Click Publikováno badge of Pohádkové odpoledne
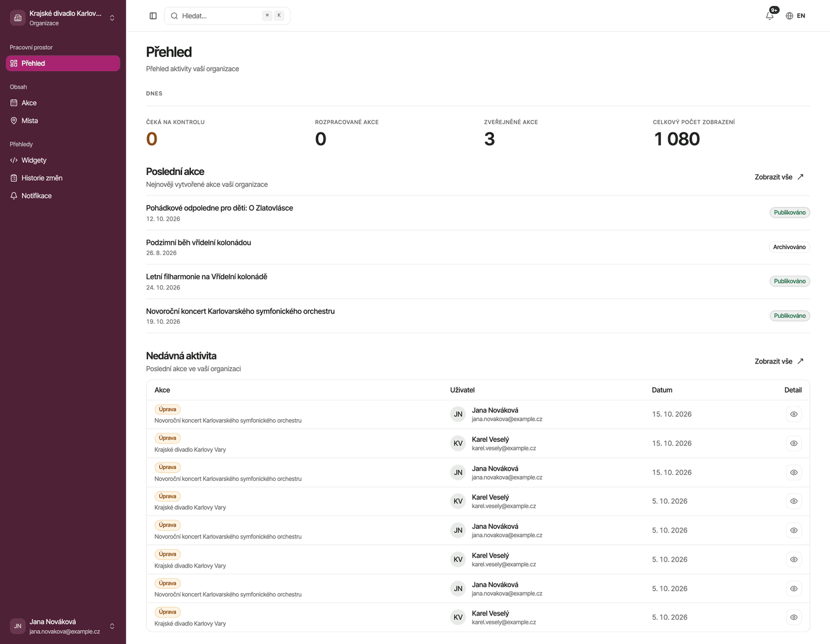The width and height of the screenshot is (830, 644). coord(790,212)
